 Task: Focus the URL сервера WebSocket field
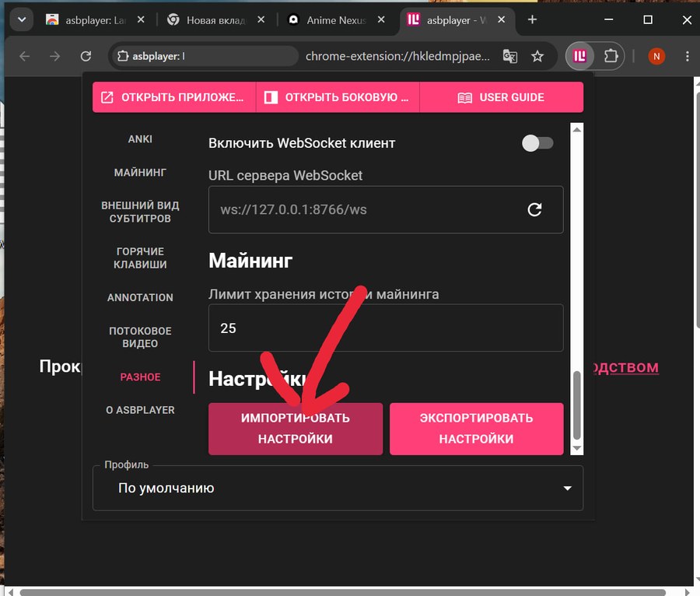pos(386,210)
